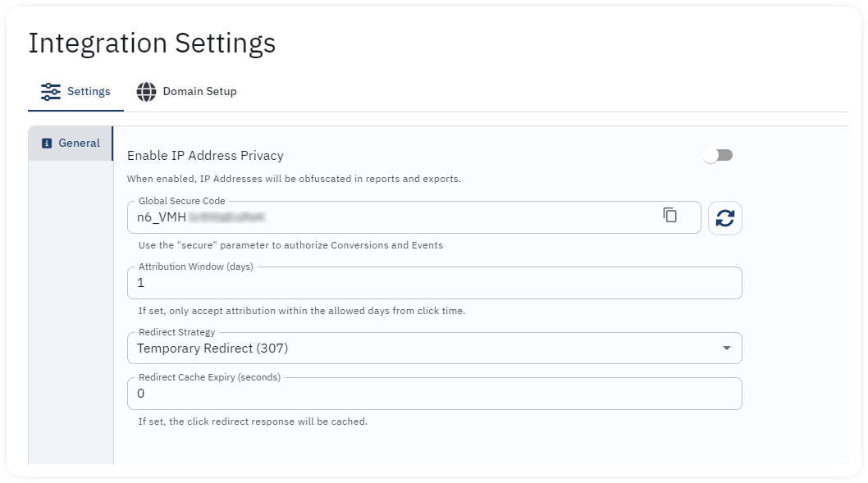Screen dimensions: 868x483
Task: Open the Settings tab
Action: (x=75, y=91)
